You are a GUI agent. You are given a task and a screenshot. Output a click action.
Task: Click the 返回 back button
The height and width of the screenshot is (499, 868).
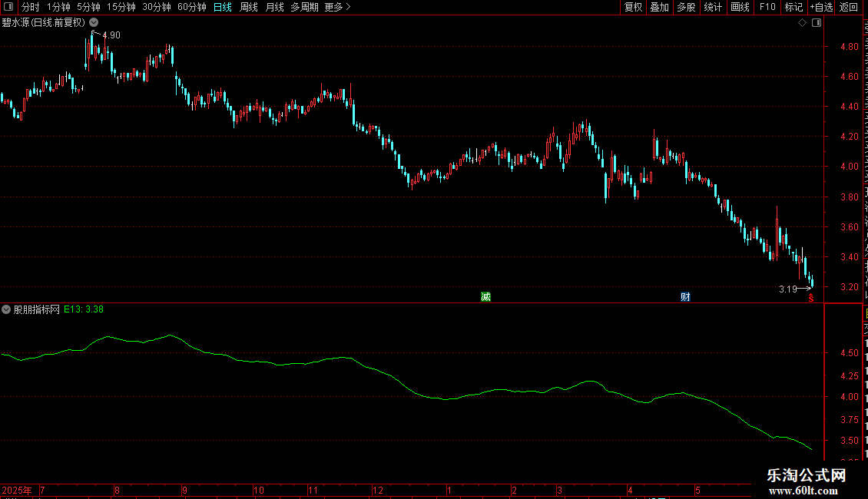tap(848, 7)
